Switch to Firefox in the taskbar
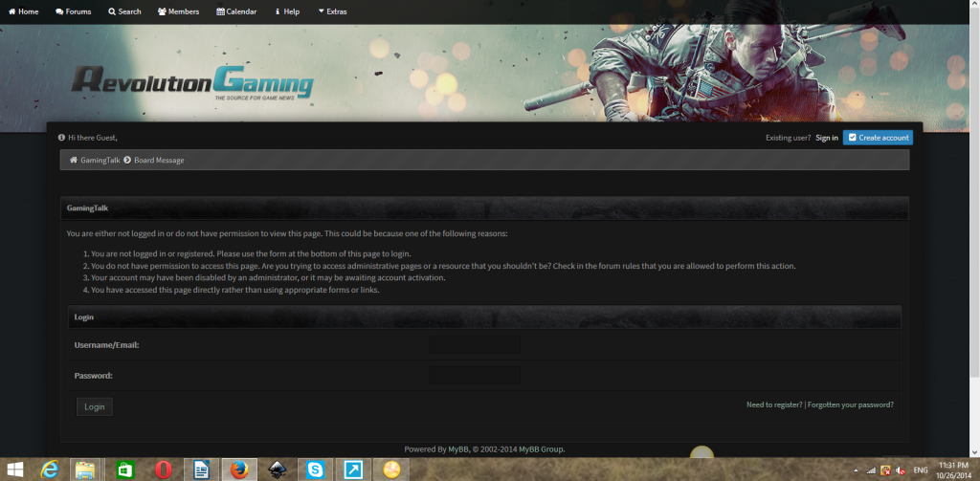Image resolution: width=980 pixels, height=481 pixels. click(x=239, y=470)
